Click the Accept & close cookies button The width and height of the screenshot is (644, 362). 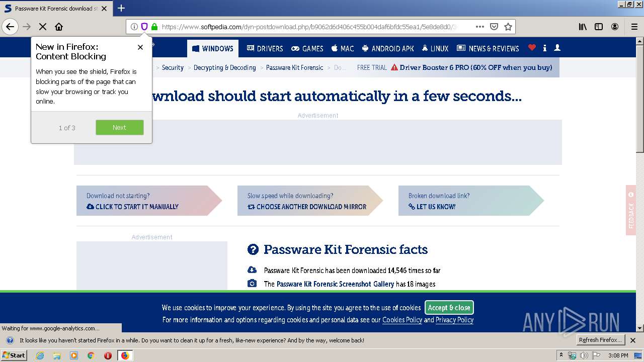[449, 308]
